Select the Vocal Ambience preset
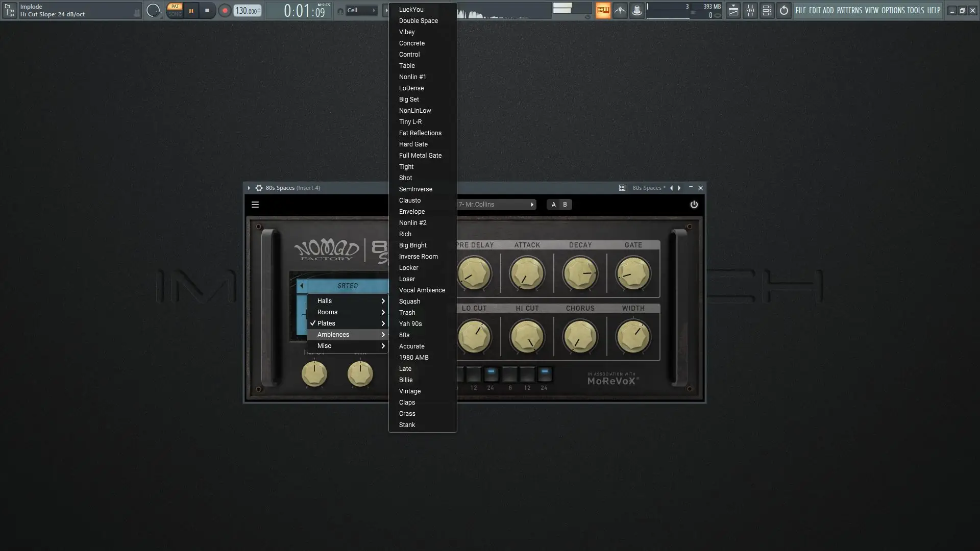Image resolution: width=980 pixels, height=551 pixels. pyautogui.click(x=422, y=290)
